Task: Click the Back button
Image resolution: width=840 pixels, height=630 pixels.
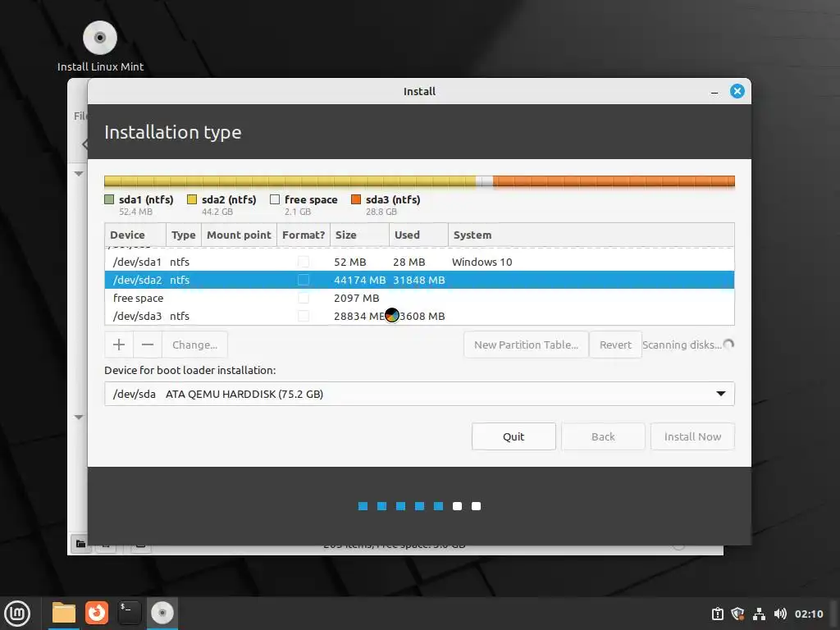Action: (603, 436)
